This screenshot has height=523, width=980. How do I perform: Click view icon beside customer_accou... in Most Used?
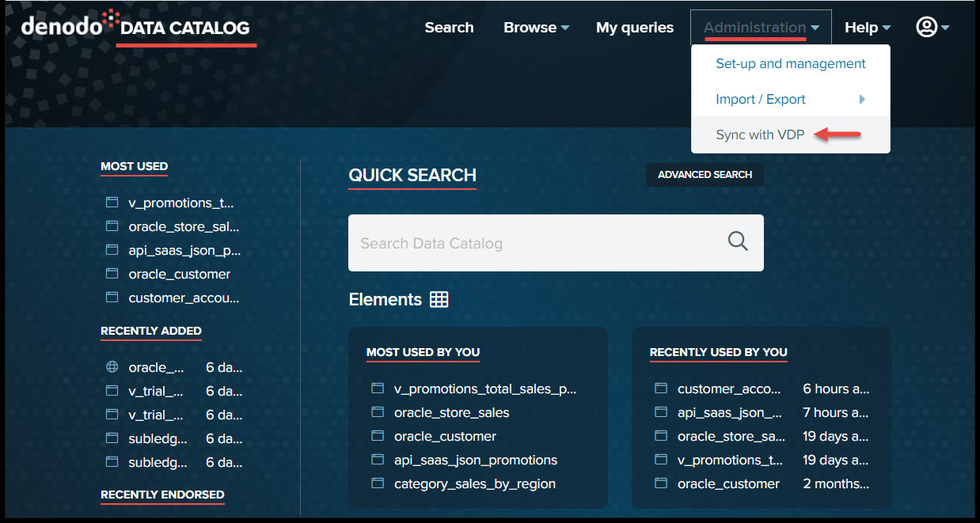[112, 298]
